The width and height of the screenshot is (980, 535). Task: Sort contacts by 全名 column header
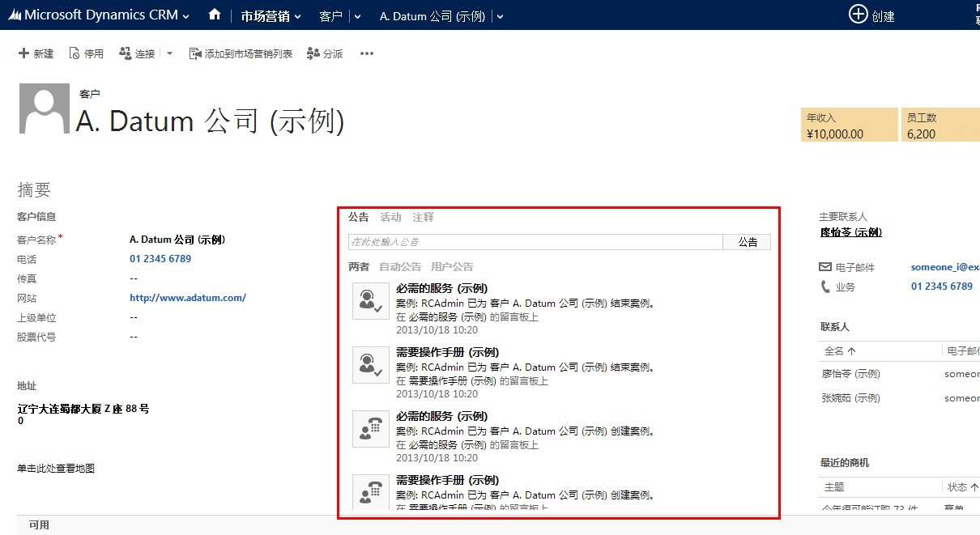[x=840, y=351]
